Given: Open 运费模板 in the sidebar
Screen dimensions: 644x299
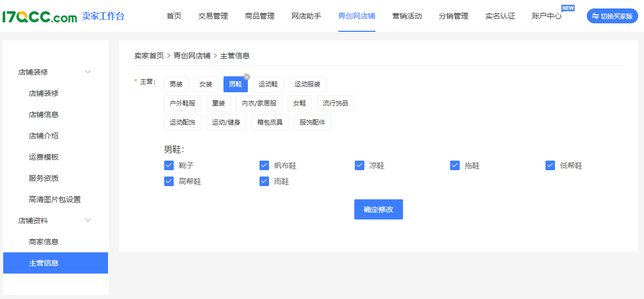Looking at the screenshot, I should click(x=43, y=157).
